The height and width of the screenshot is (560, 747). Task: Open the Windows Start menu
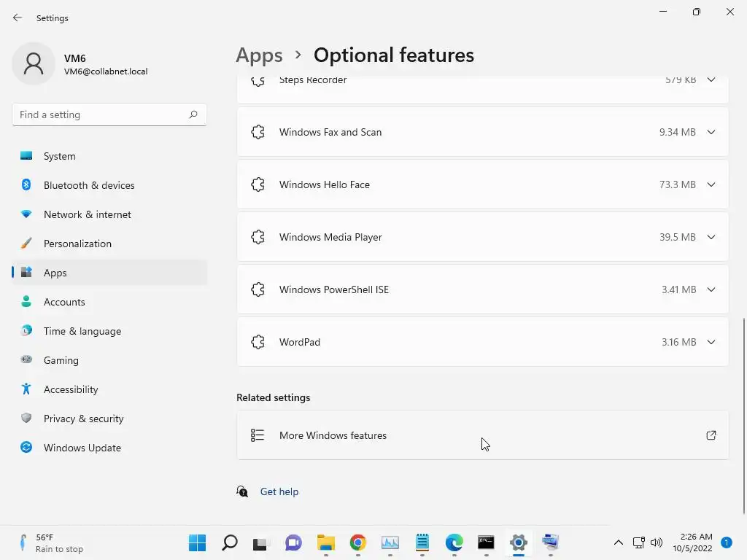click(x=197, y=542)
